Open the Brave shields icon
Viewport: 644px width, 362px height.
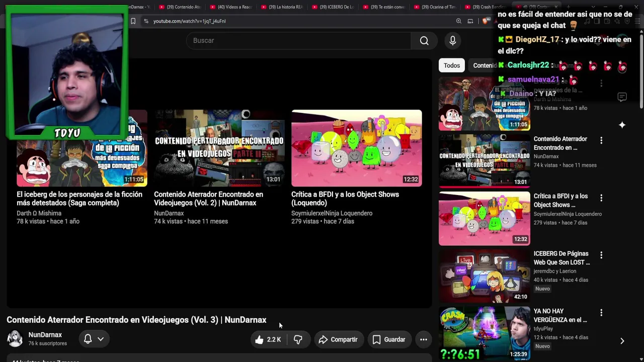[485, 21]
